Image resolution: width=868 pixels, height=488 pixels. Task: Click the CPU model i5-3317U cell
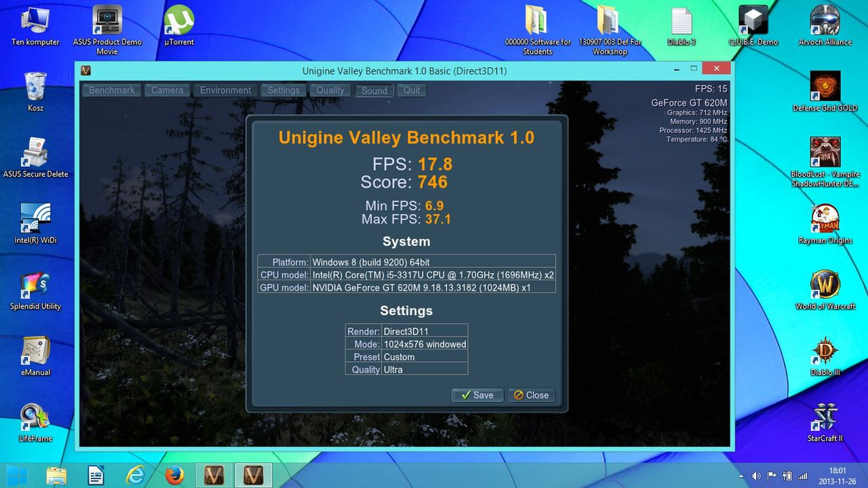[433, 274]
